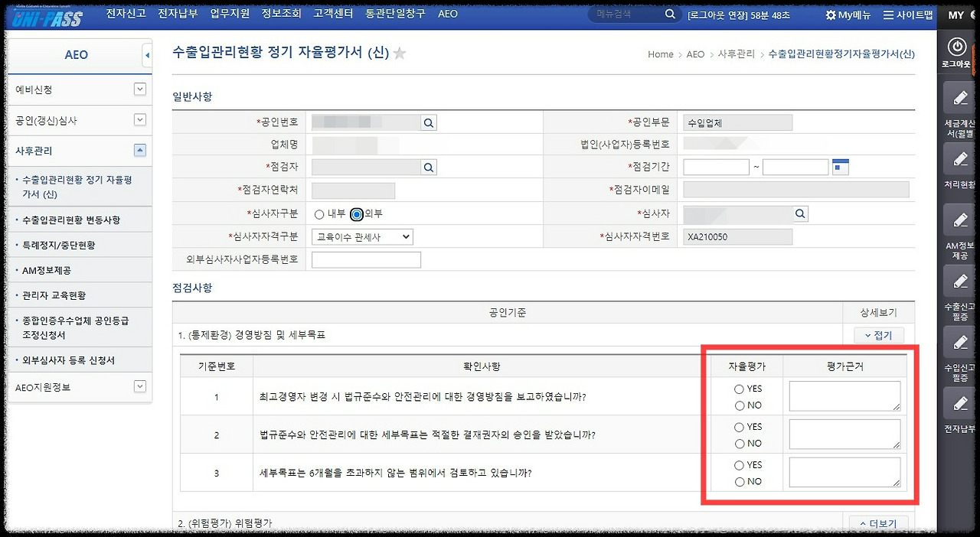Collapse 사후관리 section in sidebar
980x537 pixels.
click(139, 151)
